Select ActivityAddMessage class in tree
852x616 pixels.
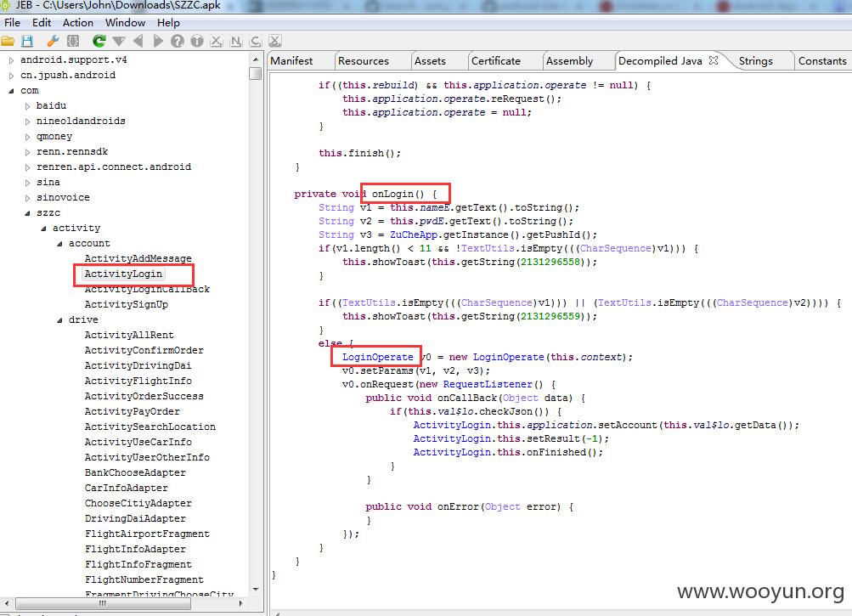click(x=138, y=258)
